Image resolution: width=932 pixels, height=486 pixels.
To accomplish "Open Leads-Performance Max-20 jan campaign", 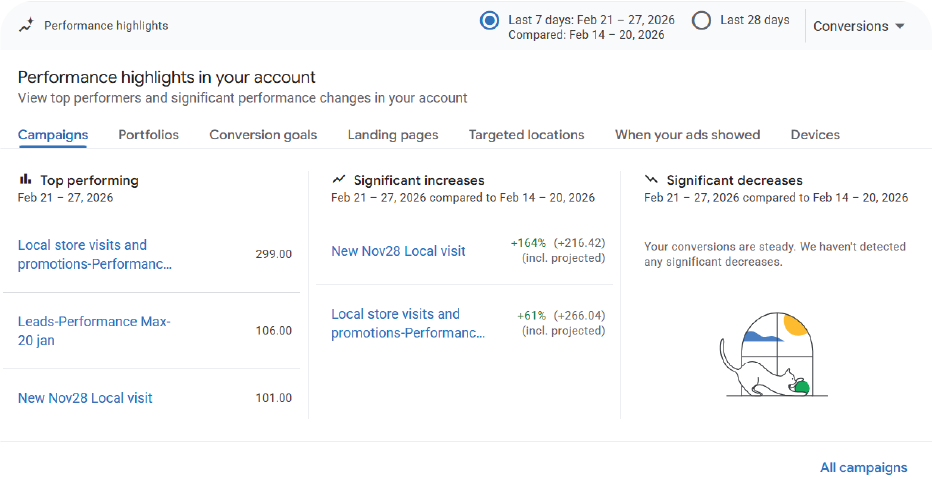I will pos(94,331).
